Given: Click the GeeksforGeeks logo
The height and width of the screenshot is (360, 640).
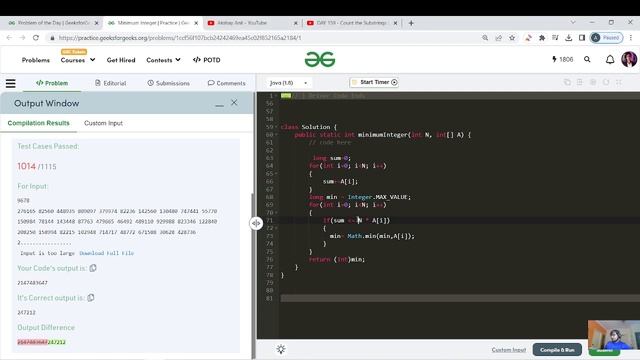Looking at the screenshot, I should click(320, 60).
